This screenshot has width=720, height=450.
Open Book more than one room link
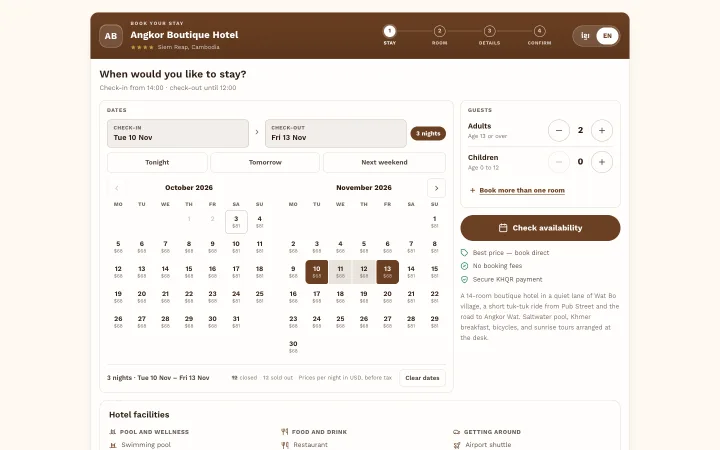coord(522,190)
